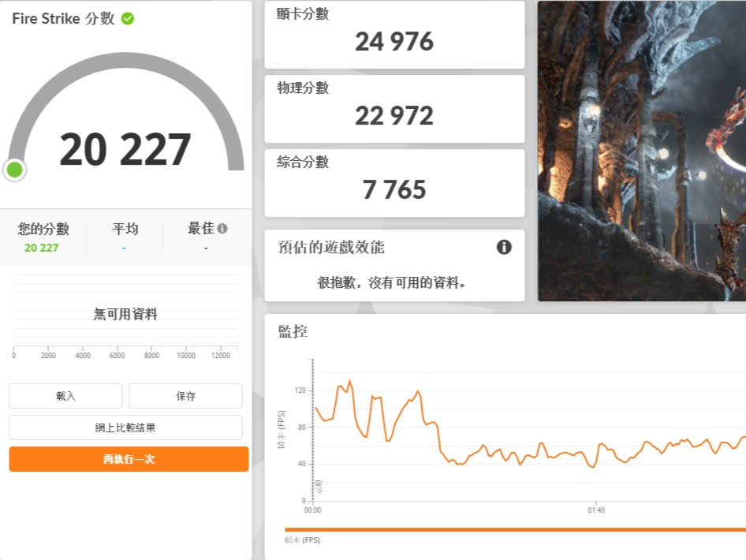Select the main score 20 227
The image size is (746, 560).
coord(125,149)
